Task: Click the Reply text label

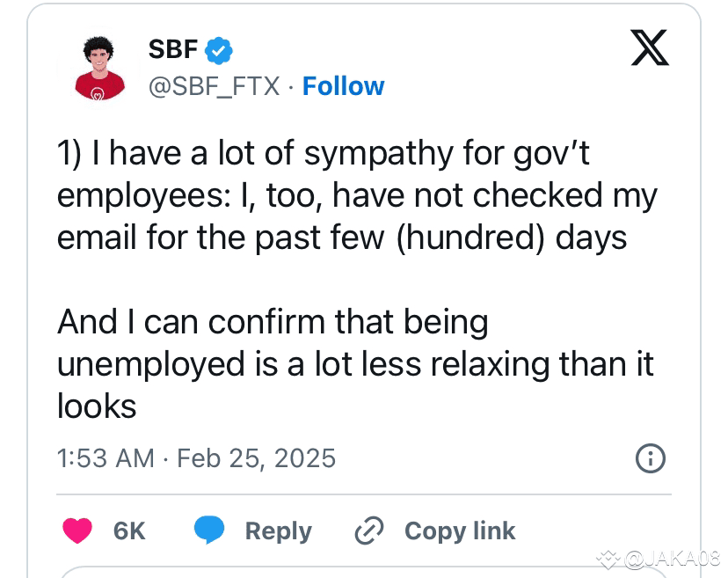Action: [279, 530]
